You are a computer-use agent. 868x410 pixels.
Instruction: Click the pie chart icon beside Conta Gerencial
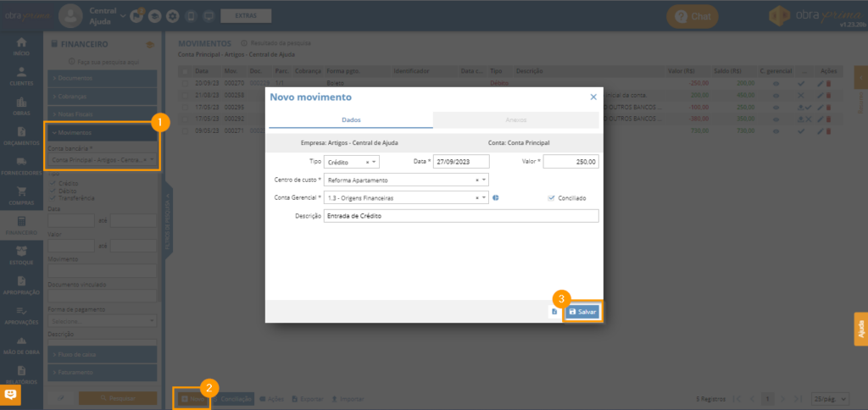point(495,197)
